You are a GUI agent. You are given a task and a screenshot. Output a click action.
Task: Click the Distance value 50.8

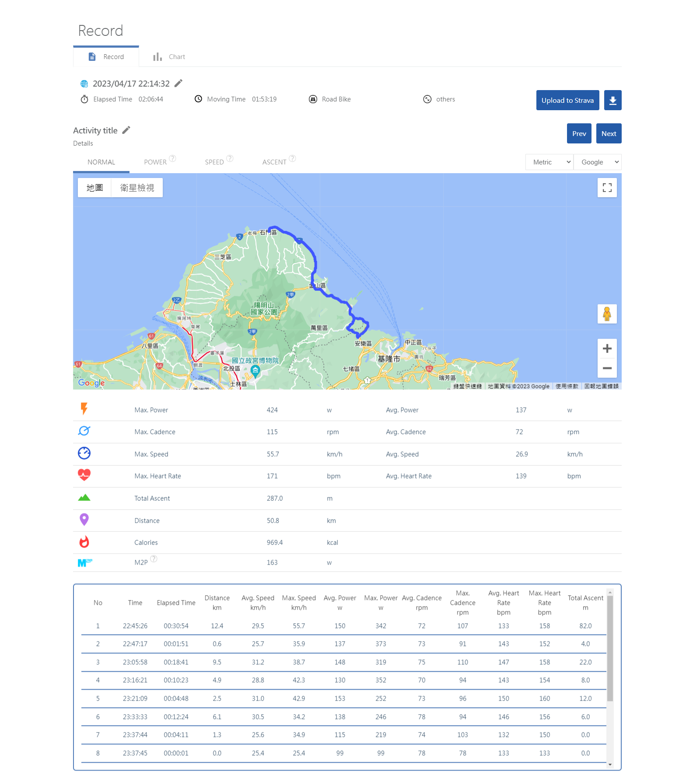click(x=273, y=521)
